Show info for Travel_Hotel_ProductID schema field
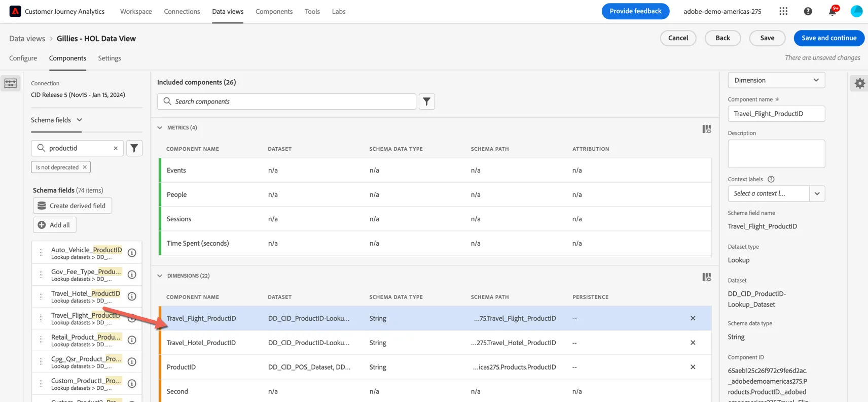868x402 pixels. (132, 296)
